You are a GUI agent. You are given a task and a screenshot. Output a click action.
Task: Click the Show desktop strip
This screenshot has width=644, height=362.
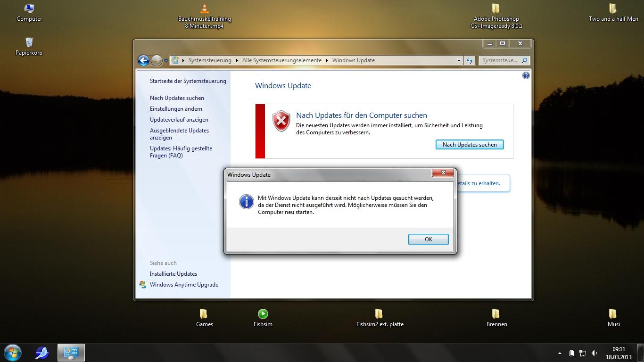pyautogui.click(x=640, y=353)
